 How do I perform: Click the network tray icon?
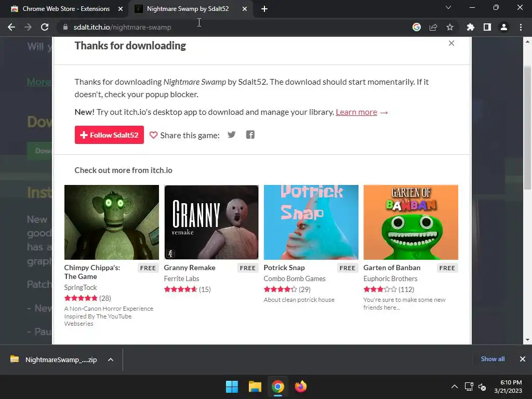coord(469,387)
